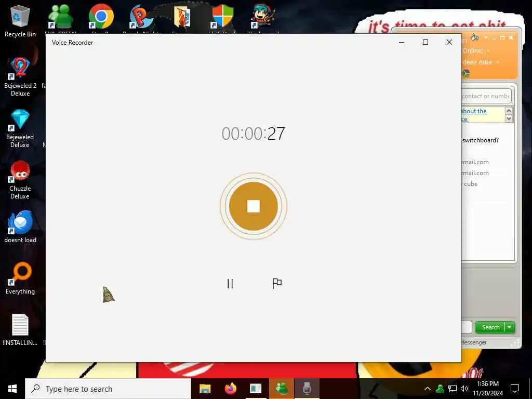Open the Chuzzle Deluxe shortcut
The height and width of the screenshot is (399, 532).
coord(20,180)
